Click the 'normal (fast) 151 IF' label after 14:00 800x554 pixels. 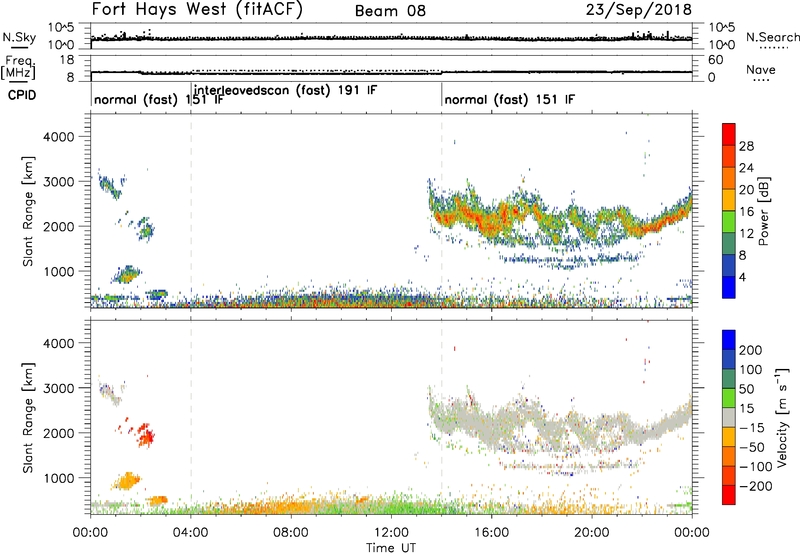point(510,99)
